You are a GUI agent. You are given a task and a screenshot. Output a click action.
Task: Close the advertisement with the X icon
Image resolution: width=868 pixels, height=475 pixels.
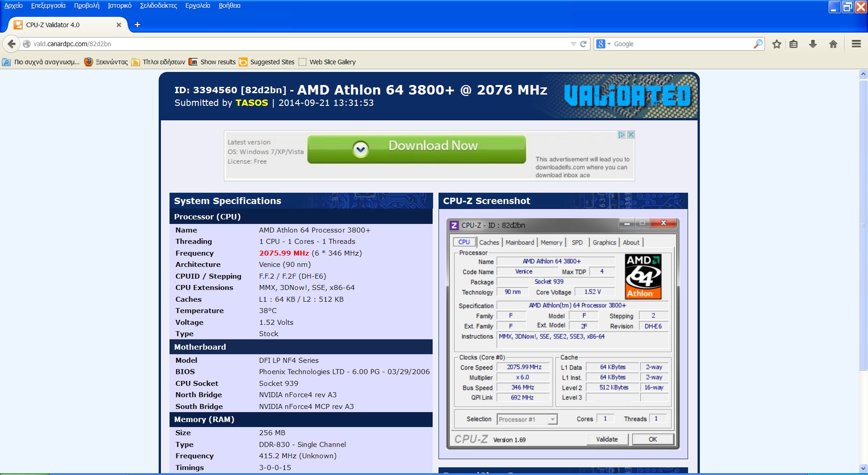tap(631, 135)
